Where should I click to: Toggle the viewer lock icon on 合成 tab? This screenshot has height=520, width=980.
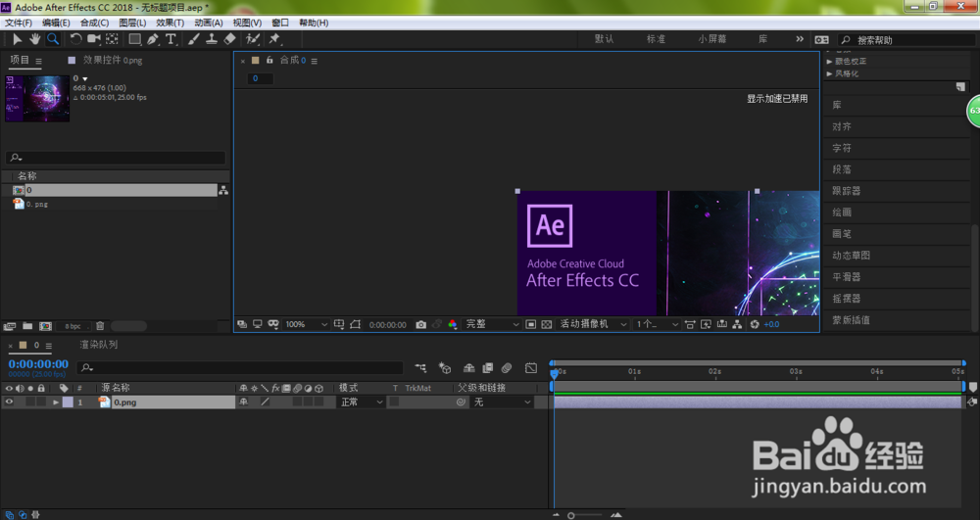click(x=269, y=61)
